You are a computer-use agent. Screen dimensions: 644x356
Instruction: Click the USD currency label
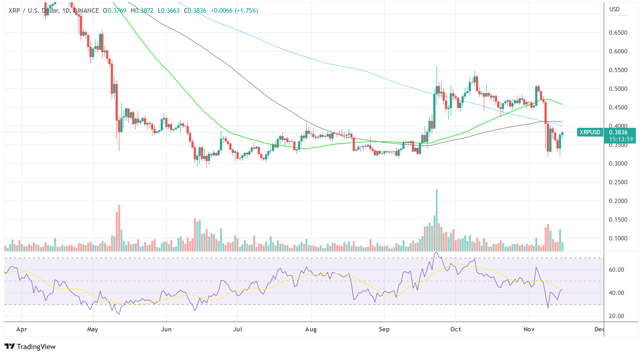[x=614, y=9]
